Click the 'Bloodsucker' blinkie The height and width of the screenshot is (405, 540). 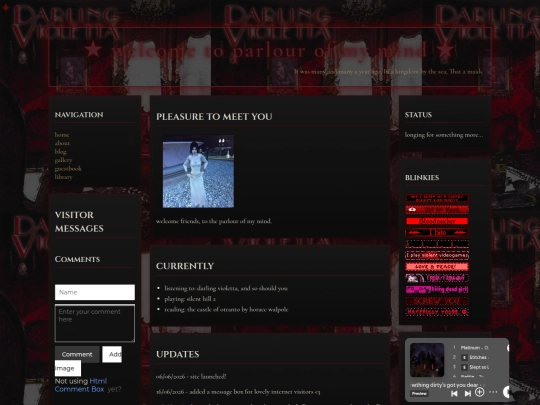click(437, 221)
